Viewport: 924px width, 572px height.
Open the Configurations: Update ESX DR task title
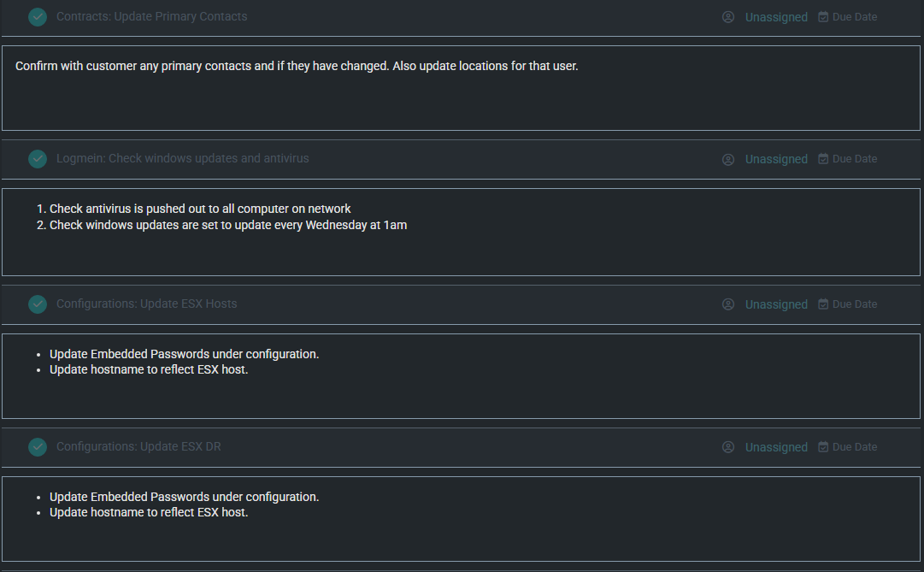point(138,447)
